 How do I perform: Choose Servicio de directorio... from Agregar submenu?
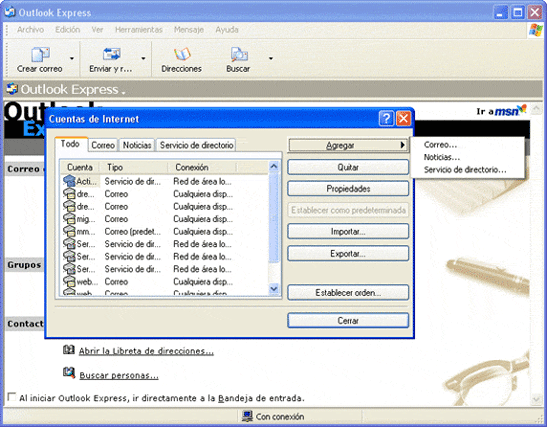tap(465, 170)
